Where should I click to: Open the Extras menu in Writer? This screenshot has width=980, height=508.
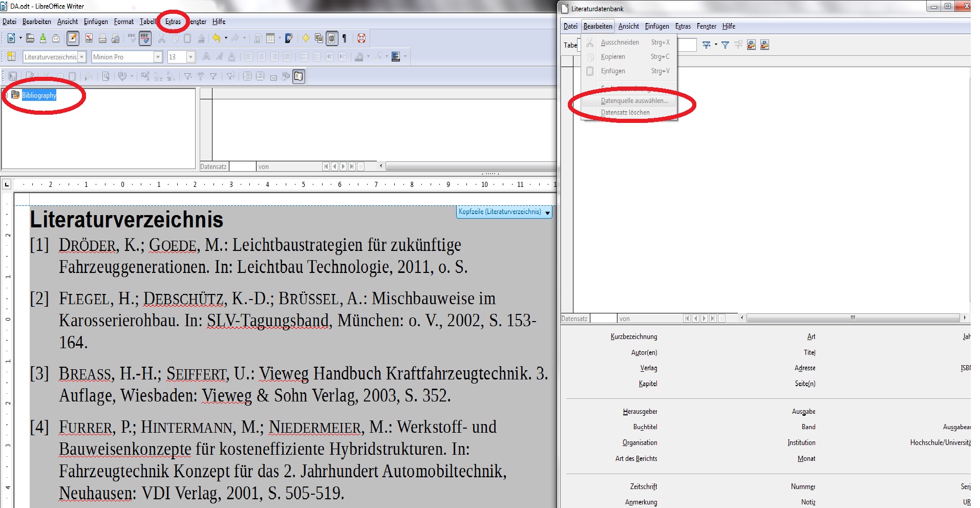173,22
